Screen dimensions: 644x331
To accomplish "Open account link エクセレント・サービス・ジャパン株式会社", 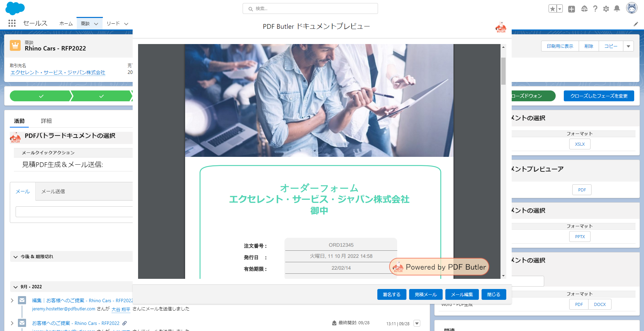I will tap(58, 73).
